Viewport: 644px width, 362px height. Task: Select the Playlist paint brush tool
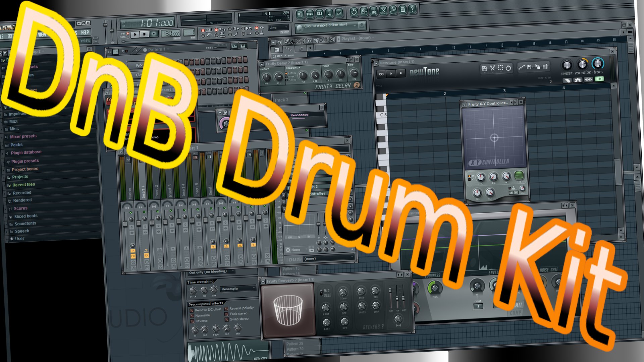(292, 41)
